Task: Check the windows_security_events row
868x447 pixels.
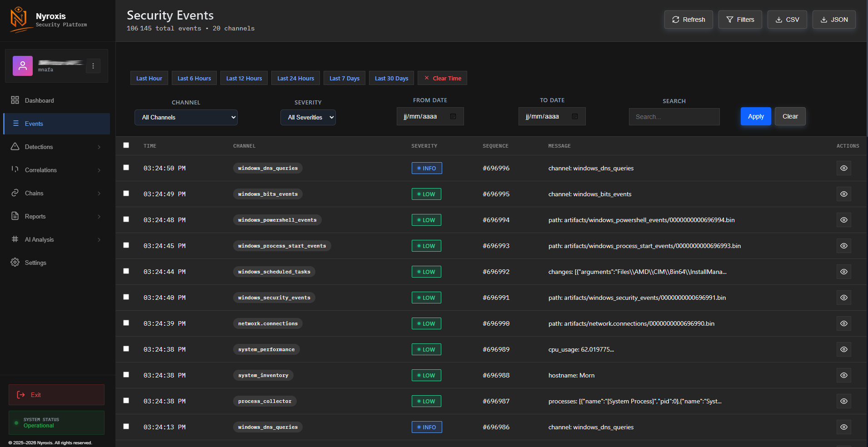Action: click(126, 297)
